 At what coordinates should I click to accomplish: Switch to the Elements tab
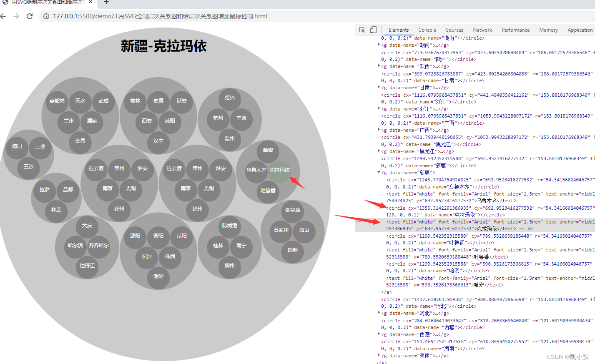coord(399,30)
